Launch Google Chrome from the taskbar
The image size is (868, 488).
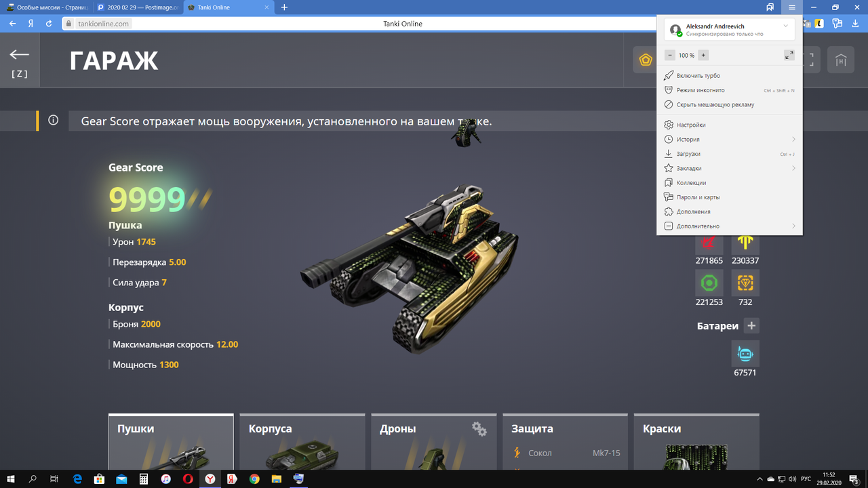coord(254,479)
